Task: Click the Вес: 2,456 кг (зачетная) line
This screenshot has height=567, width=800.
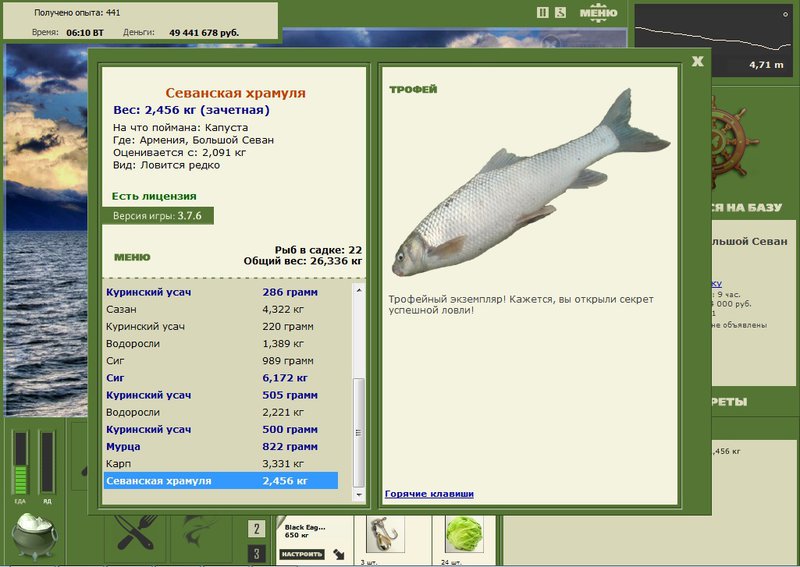Action: pyautogui.click(x=191, y=110)
